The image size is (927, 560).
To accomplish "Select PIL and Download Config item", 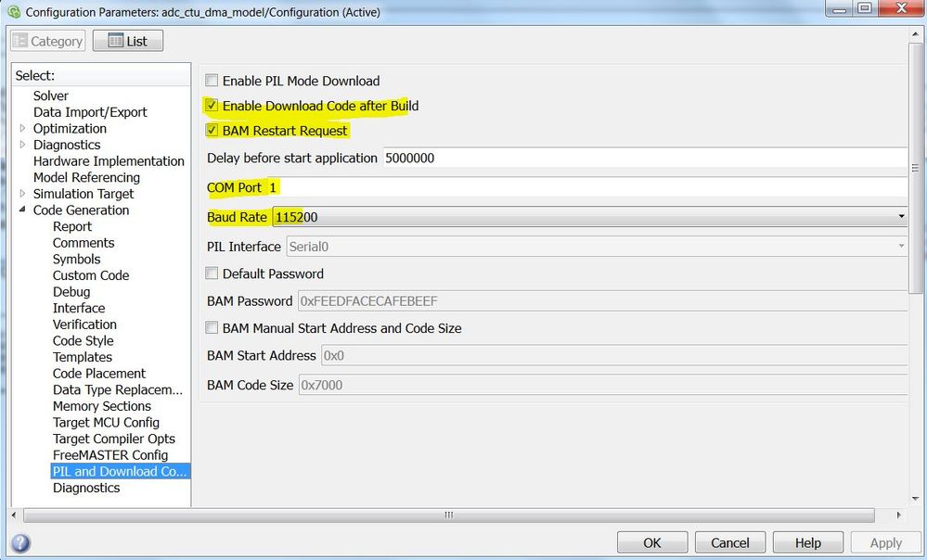I will 120,471.
